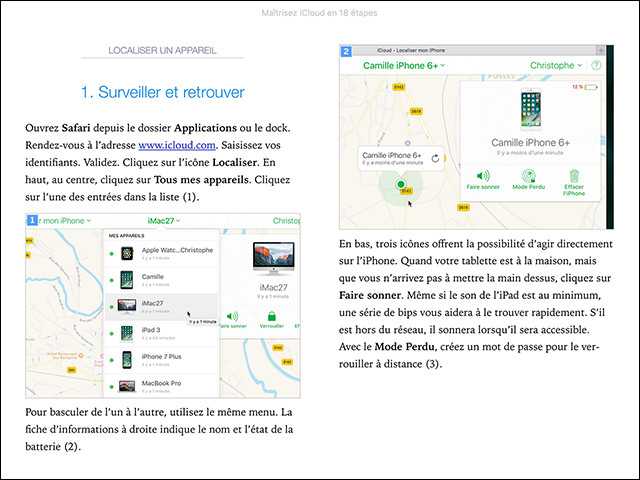Click the Camille iPhone 6+ map callout label
The width and height of the screenshot is (640, 480).
[392, 156]
